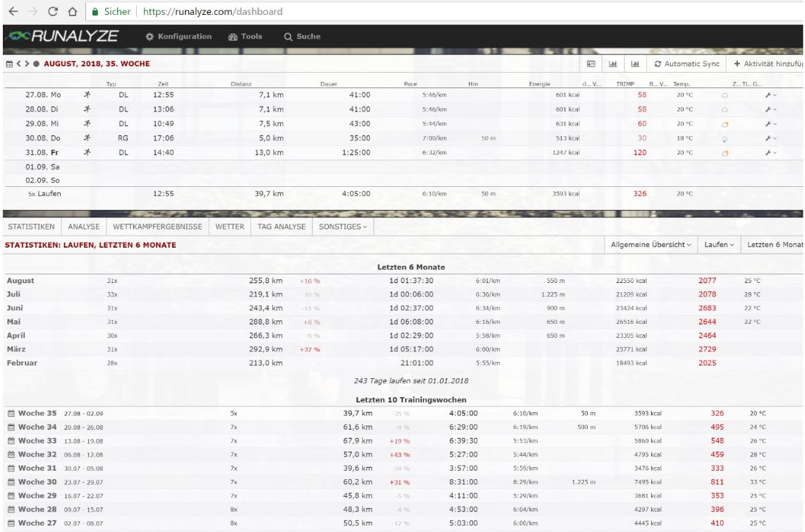Screen dimensions: 805x532
Task: Open the calendar icon beside August 2018 header
Action: (x=8, y=64)
